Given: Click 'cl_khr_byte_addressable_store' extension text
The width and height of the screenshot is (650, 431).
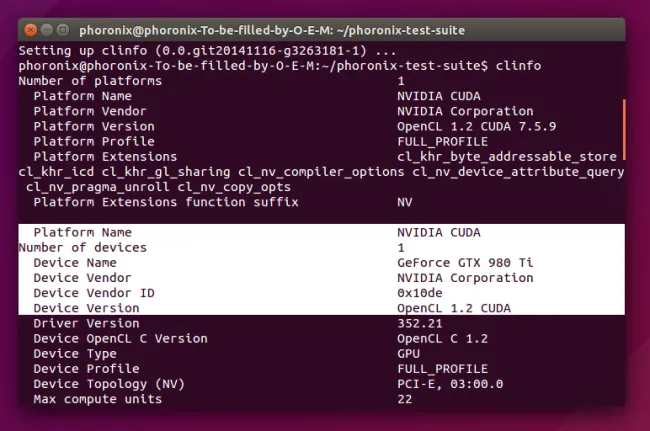Looking at the screenshot, I should coord(507,157).
